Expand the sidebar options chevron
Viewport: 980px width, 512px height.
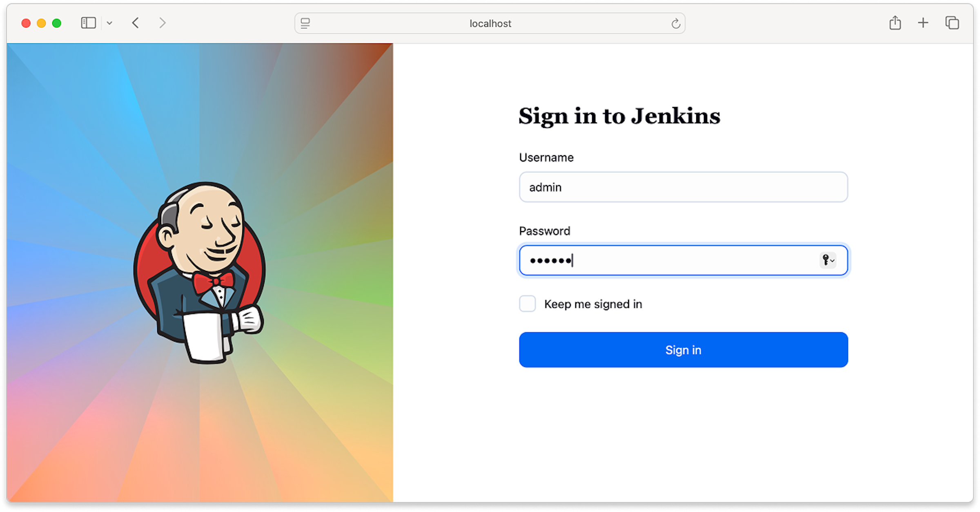click(x=109, y=23)
